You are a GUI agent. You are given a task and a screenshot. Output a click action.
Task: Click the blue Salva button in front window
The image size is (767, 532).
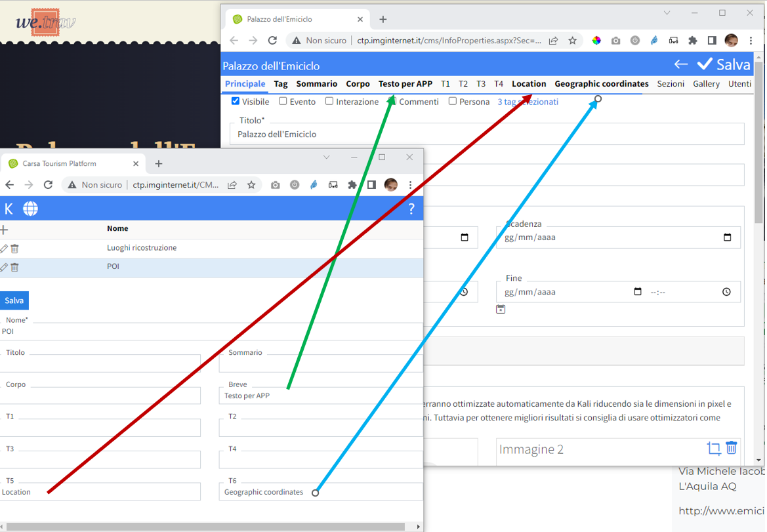[x=14, y=300]
